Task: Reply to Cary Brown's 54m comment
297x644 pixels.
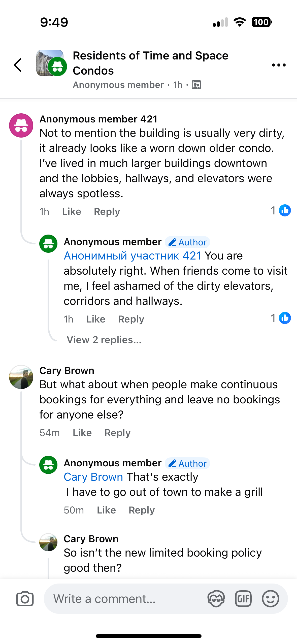Action: click(117, 433)
